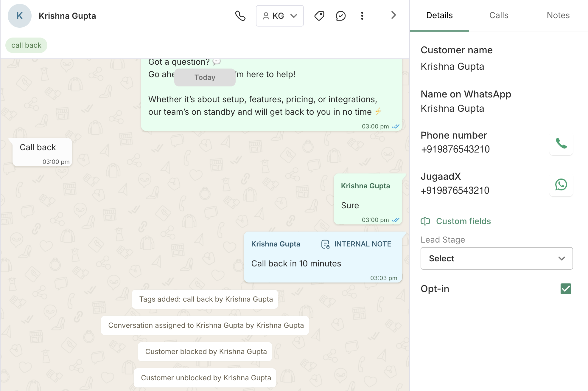Viewport: 588px width, 391px height.
Task: Click the internal note icon in message
Action: pyautogui.click(x=325, y=244)
